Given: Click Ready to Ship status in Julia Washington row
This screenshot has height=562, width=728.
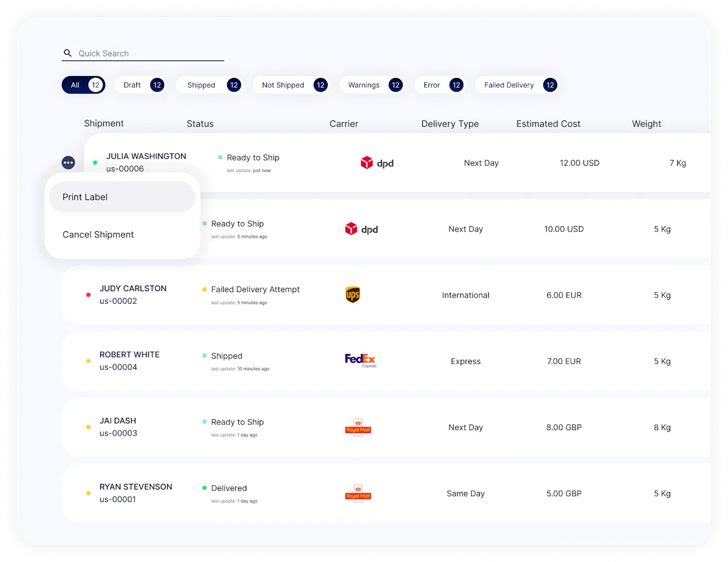Looking at the screenshot, I should 253,158.
